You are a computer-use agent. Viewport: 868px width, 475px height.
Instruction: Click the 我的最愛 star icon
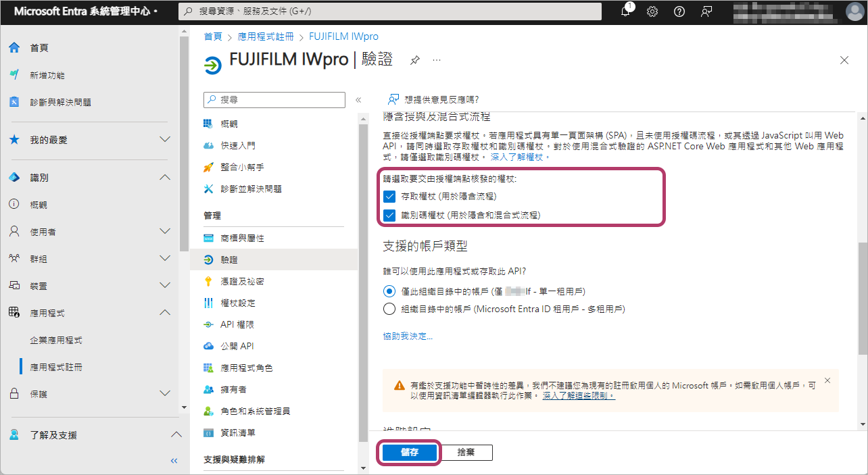click(14, 140)
